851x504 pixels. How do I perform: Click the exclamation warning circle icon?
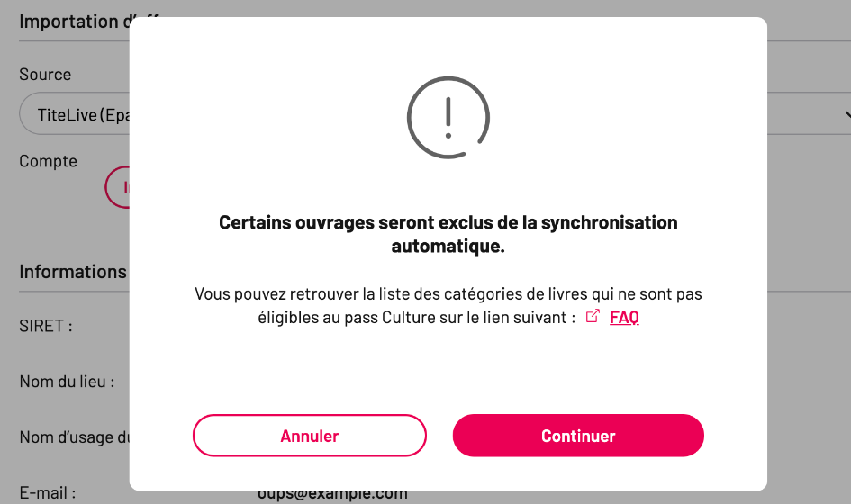[x=448, y=118]
